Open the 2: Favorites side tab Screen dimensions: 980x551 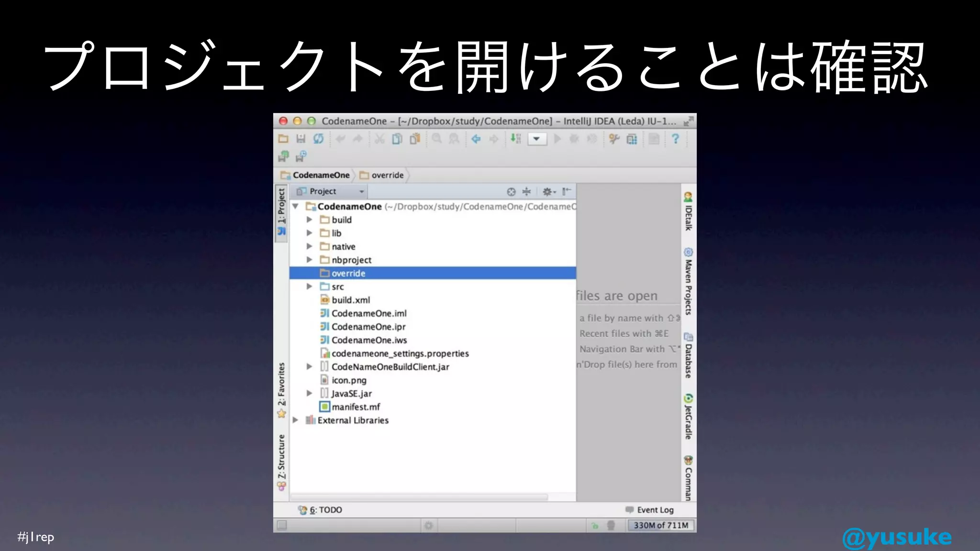pos(281,390)
